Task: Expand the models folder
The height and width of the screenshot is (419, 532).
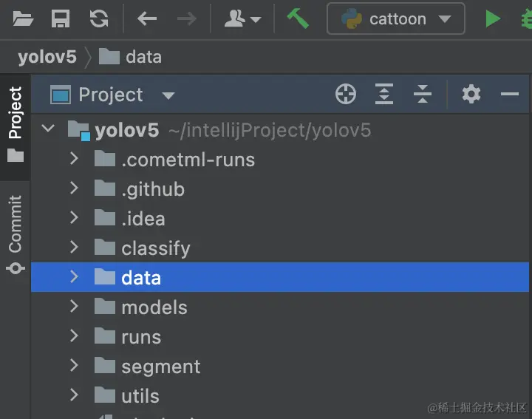Action: tap(74, 307)
